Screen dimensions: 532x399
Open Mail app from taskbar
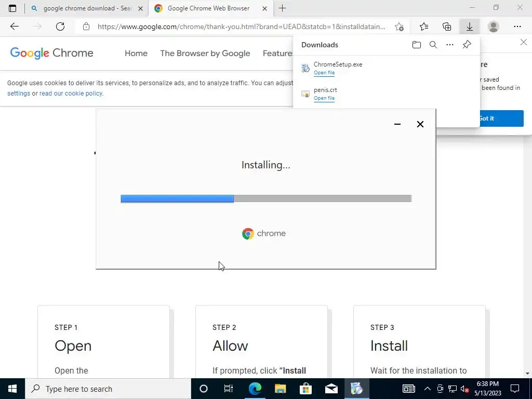pyautogui.click(x=331, y=389)
